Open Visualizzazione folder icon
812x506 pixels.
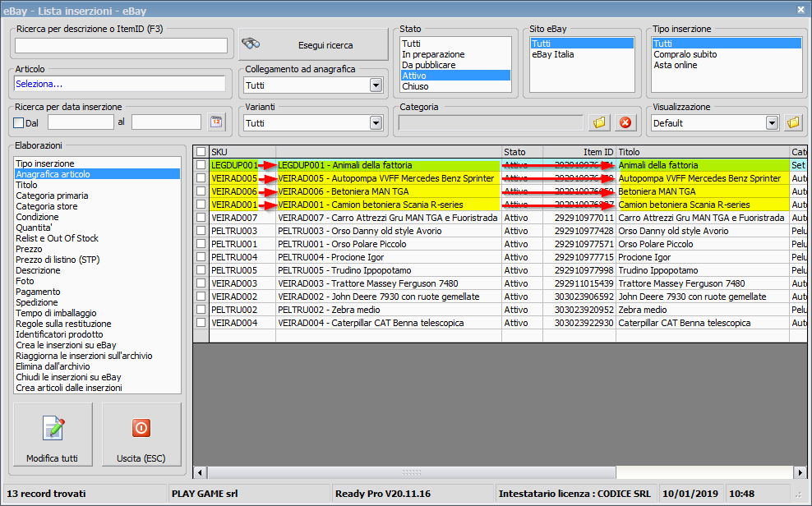click(793, 122)
